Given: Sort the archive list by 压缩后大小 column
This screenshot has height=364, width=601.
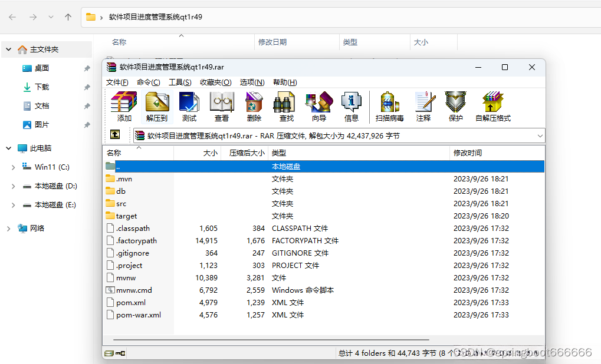Looking at the screenshot, I should [x=245, y=153].
